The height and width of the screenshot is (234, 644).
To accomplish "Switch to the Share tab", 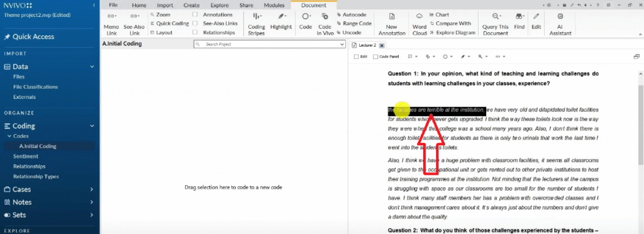I will pos(247,5).
